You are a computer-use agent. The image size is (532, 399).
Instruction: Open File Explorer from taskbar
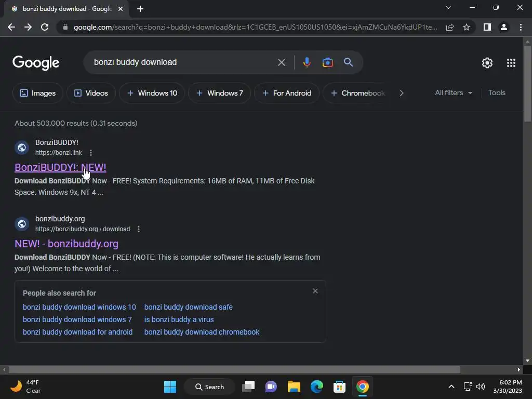click(x=294, y=387)
